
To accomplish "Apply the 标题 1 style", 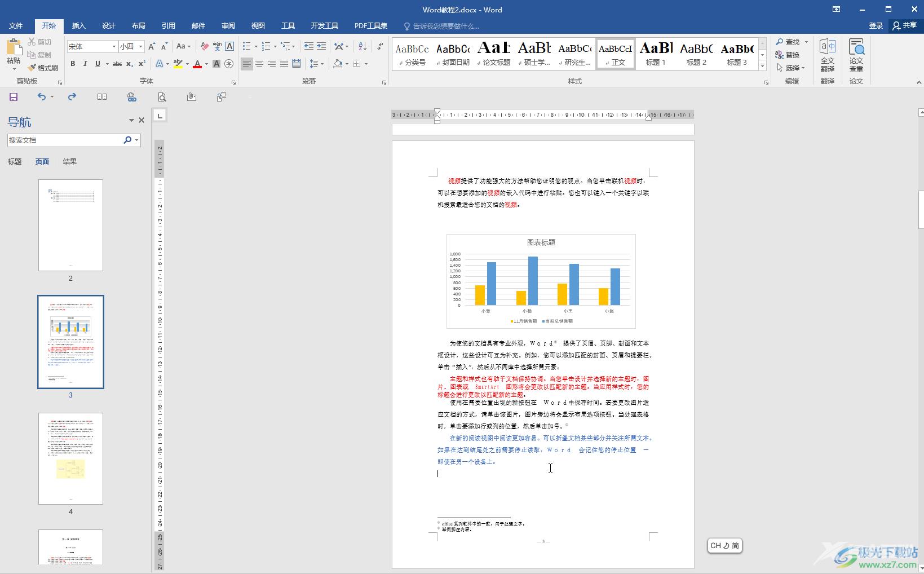I will 656,54.
